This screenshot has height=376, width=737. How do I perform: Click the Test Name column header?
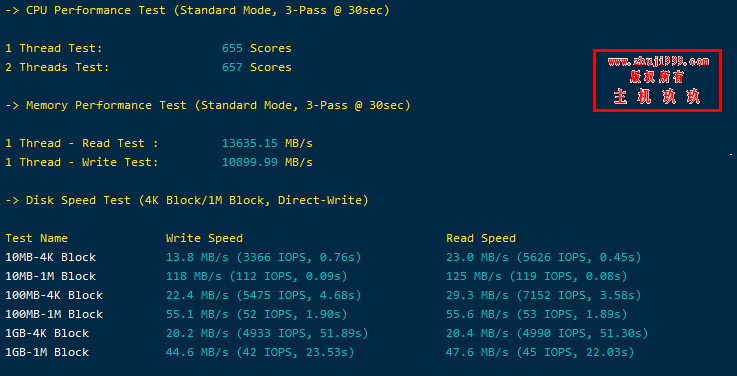tap(37, 238)
